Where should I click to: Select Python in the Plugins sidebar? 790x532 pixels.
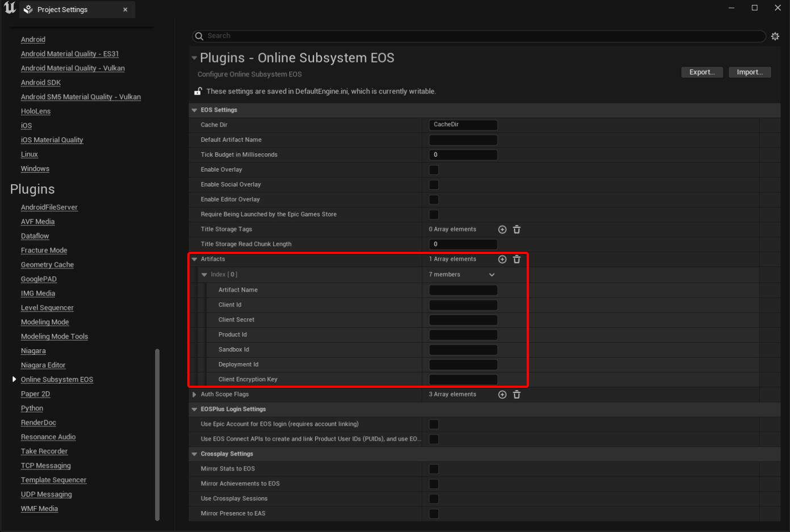(x=32, y=408)
